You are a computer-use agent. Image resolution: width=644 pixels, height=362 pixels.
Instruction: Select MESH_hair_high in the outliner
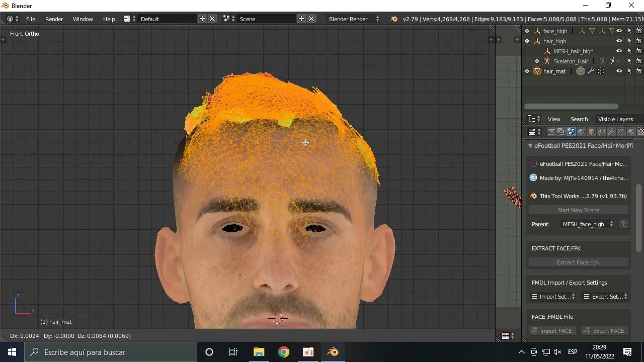coord(573,51)
